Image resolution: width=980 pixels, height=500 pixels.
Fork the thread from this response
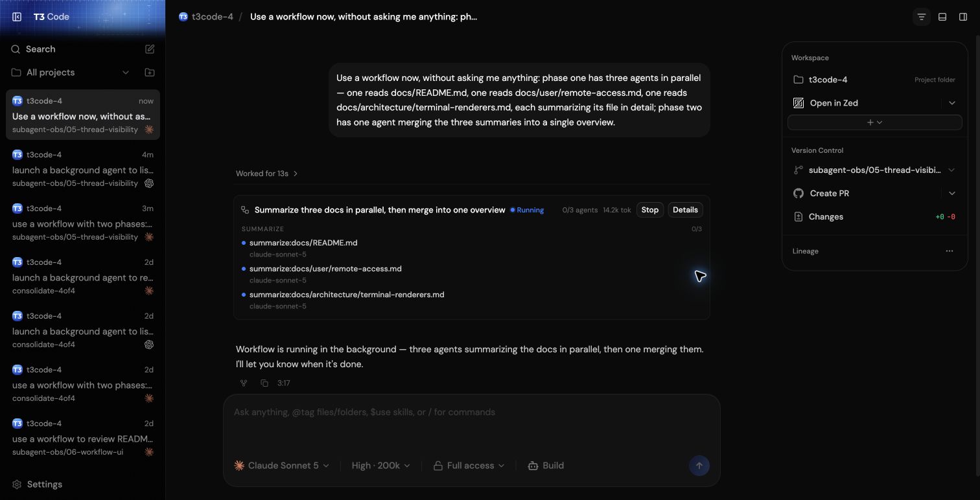point(244,383)
